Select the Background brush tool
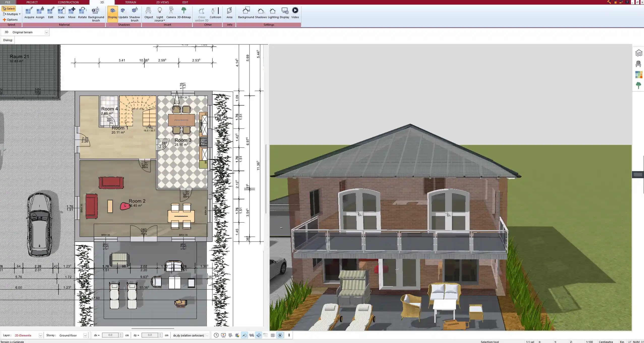644x343 pixels. [96, 14]
